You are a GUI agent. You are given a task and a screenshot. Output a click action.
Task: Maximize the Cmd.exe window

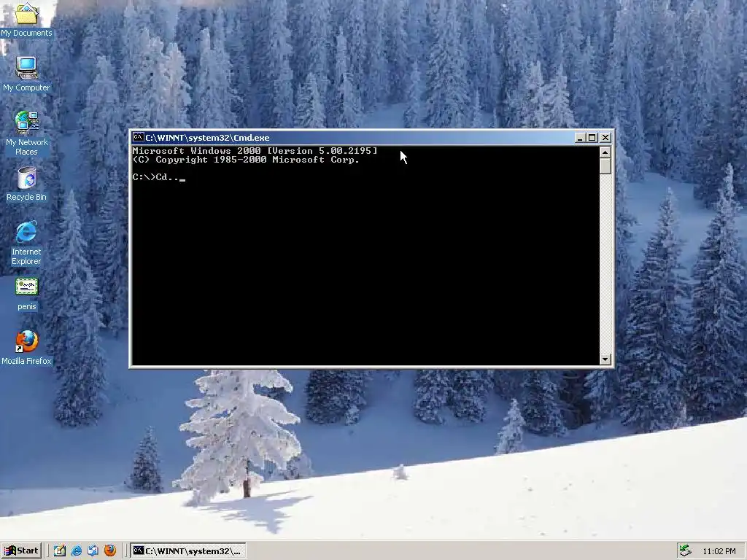click(592, 138)
